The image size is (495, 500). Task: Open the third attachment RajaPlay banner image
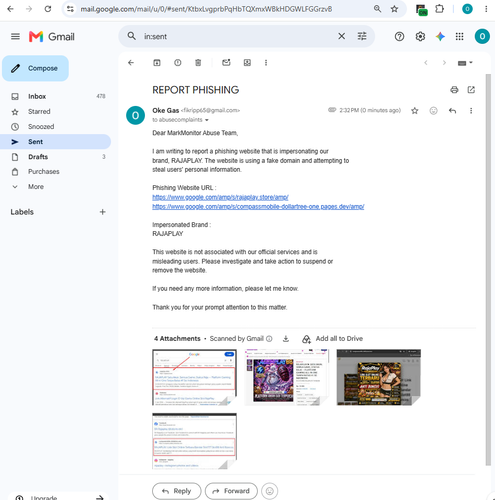(379, 377)
